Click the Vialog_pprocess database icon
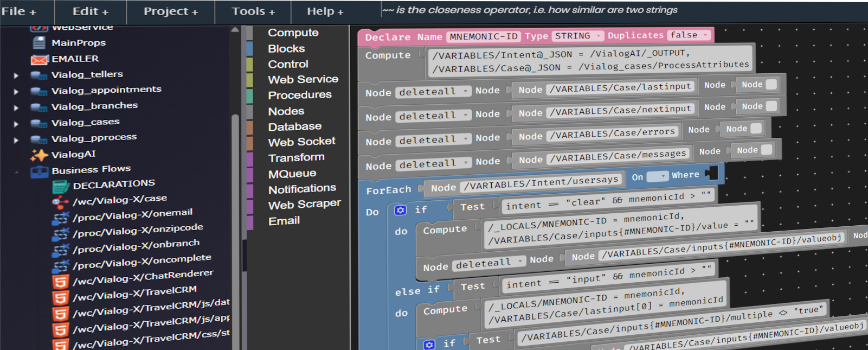Screen dimensions: 868x350 39,139
